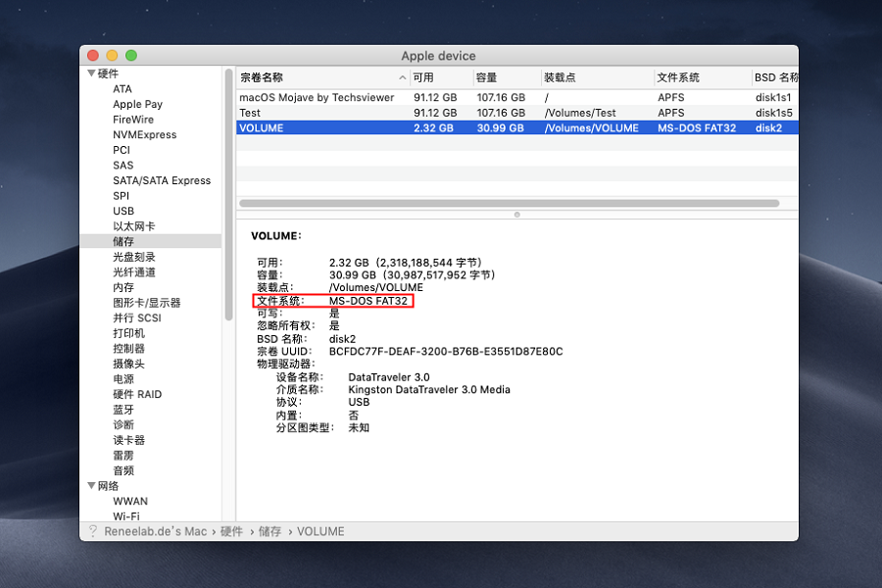Open 摄像头 camera entry
Image resolution: width=882 pixels, height=588 pixels.
[128, 364]
